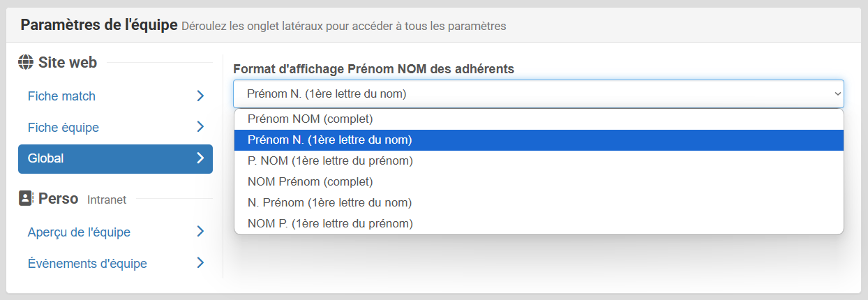Switch to the Global settings tab
Viewport: 868px width, 300px height.
(46, 158)
